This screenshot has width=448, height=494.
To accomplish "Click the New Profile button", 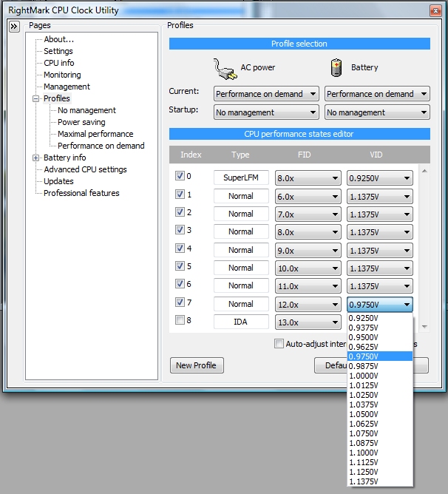I will pos(197,365).
